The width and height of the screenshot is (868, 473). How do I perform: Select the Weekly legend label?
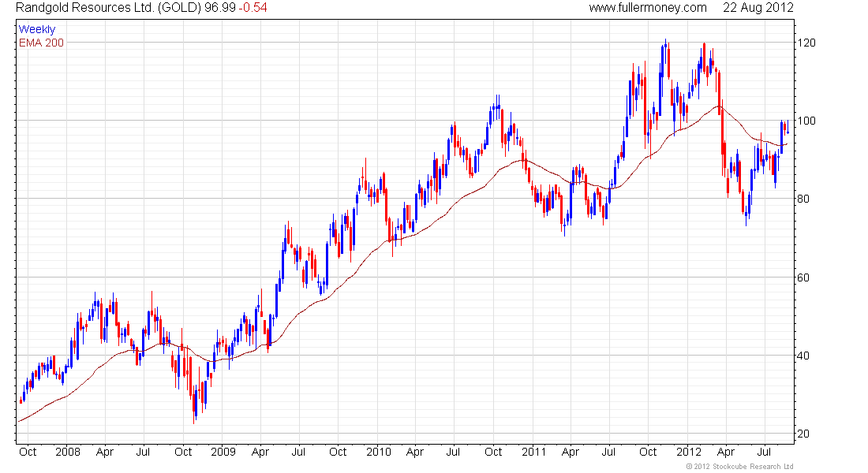(x=37, y=29)
